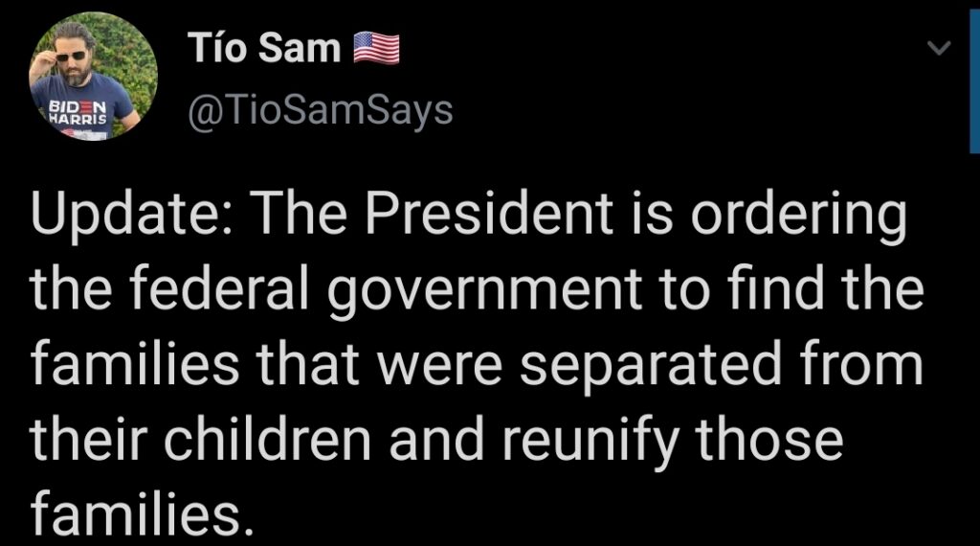Visit the Tío Sam display name
This screenshot has width=980, height=546.
pos(264,48)
